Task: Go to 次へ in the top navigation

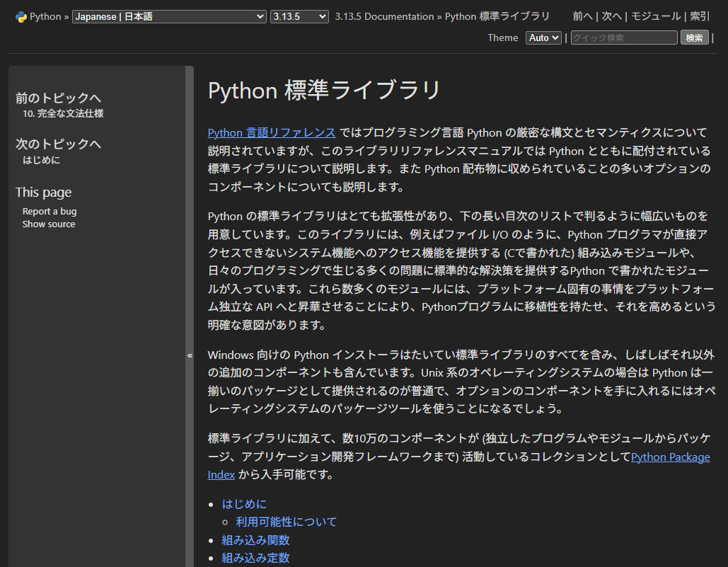Action: [x=611, y=16]
